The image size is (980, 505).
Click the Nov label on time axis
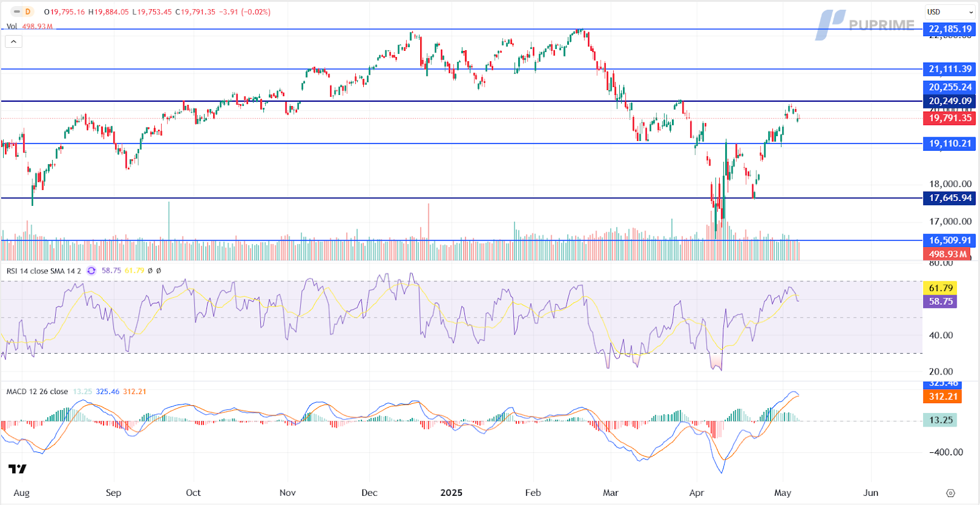[287, 493]
